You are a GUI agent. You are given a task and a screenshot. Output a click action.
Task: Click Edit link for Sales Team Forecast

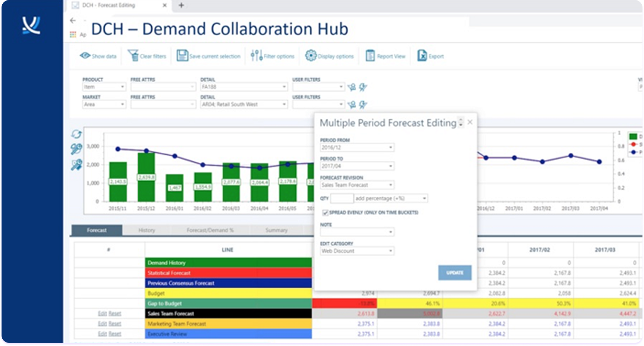(x=102, y=314)
